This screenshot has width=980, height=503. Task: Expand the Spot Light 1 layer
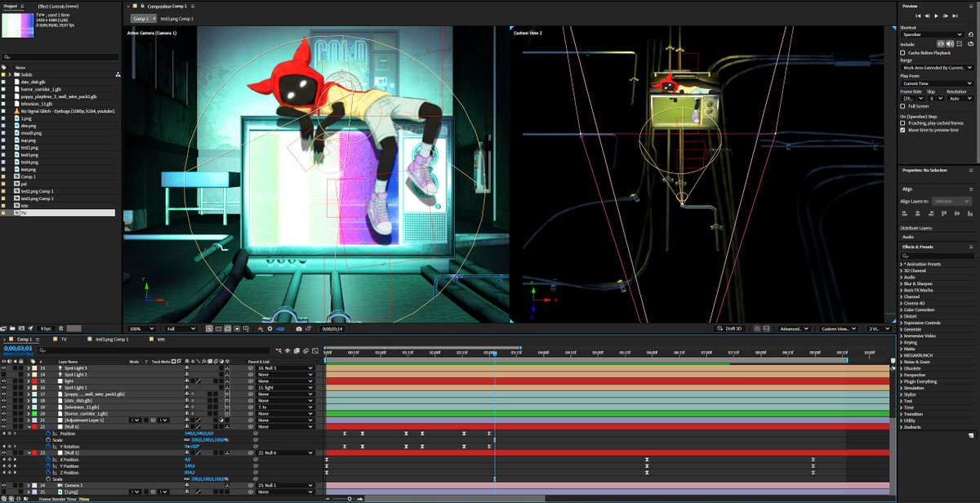29,388
